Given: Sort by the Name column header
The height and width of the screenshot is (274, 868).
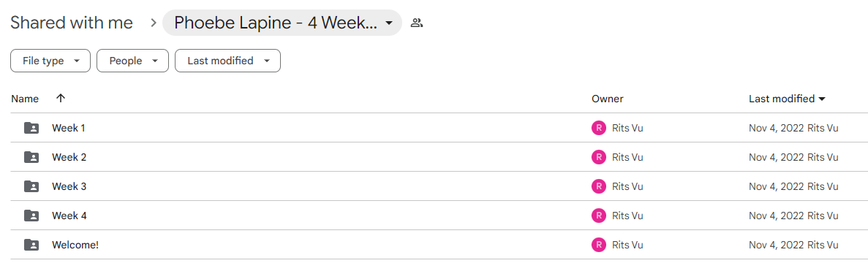Looking at the screenshot, I should tap(25, 99).
